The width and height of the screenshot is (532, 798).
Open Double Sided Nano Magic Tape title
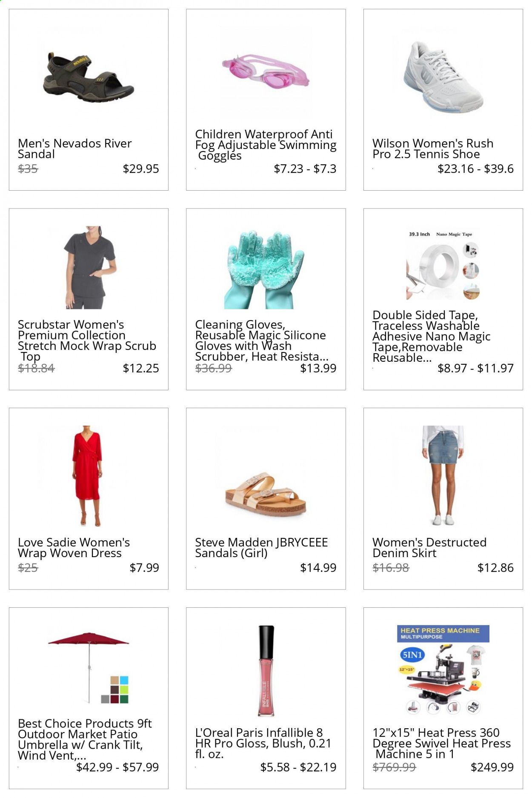[431, 336]
